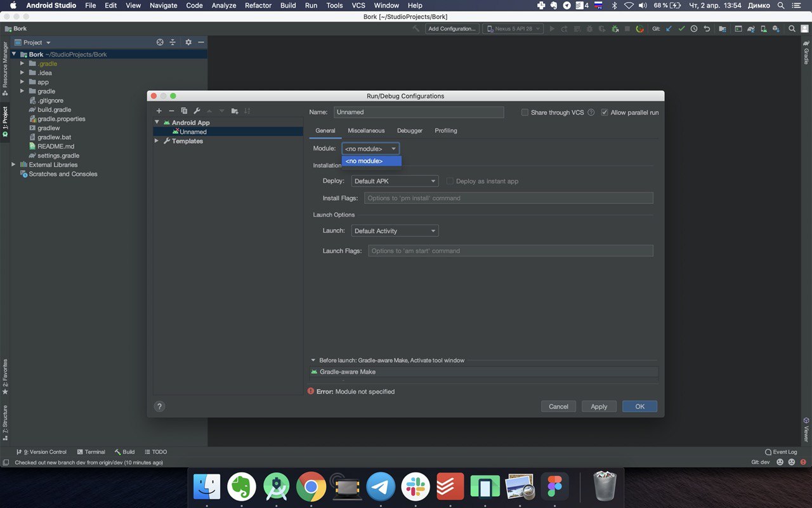
Task: Open the Launch Default Activity dropdown
Action: pyautogui.click(x=395, y=231)
